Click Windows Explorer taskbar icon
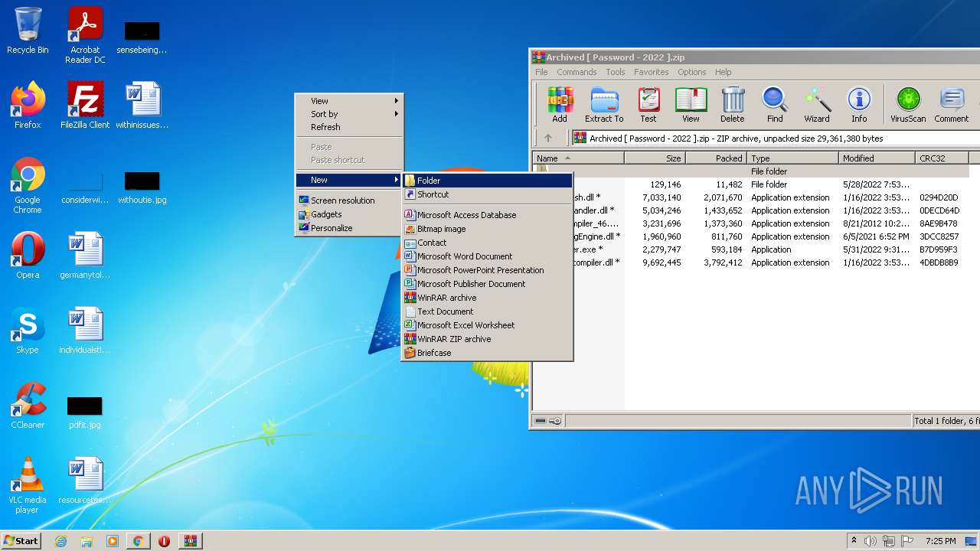Viewport: 980px width, 551px height. click(87, 541)
